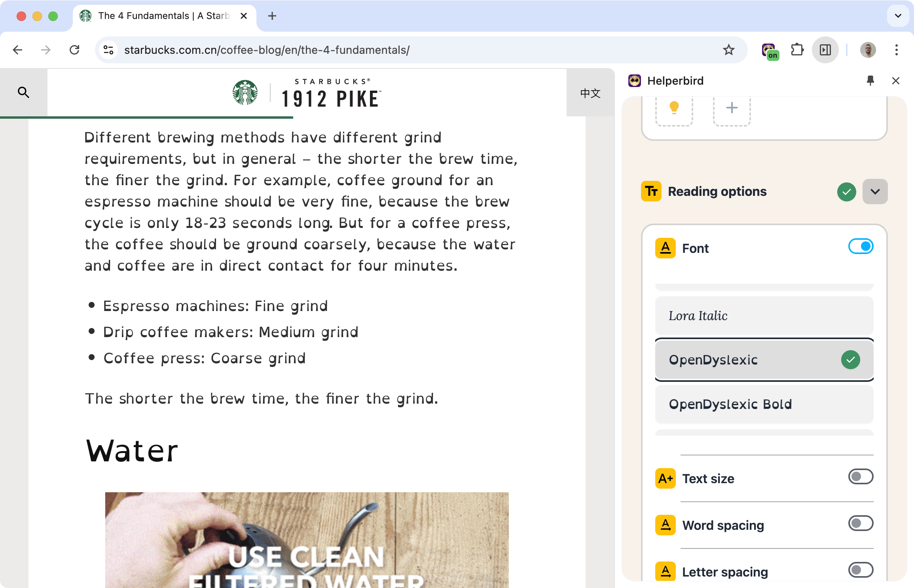Click the bookmark/extensions puzzle icon in toolbar
Screen dimensions: 914x588
(x=798, y=50)
